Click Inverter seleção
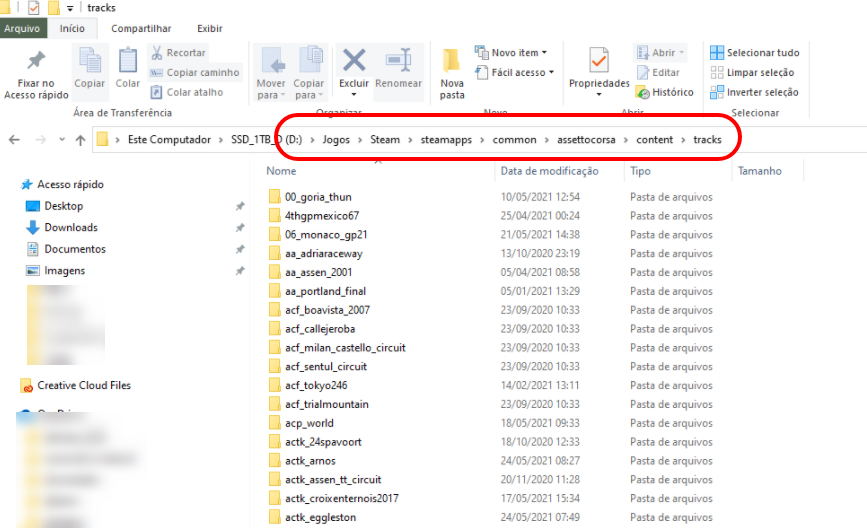 (754, 92)
